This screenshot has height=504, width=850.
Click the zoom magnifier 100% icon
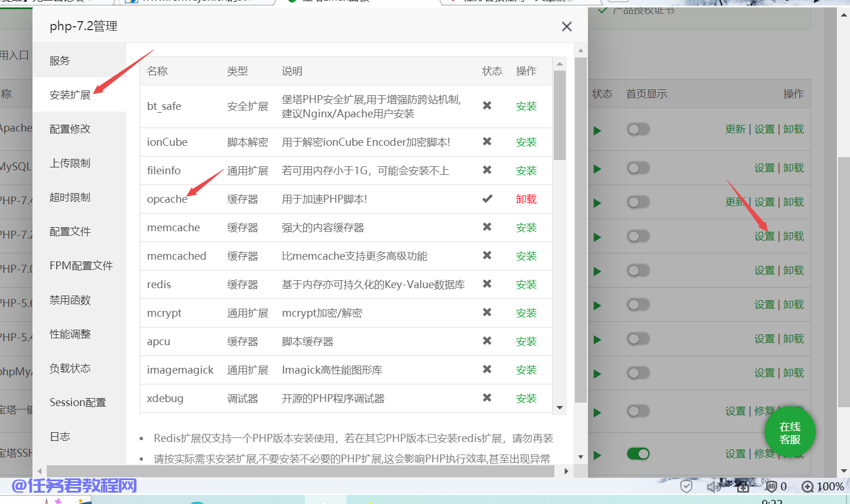pos(807,486)
